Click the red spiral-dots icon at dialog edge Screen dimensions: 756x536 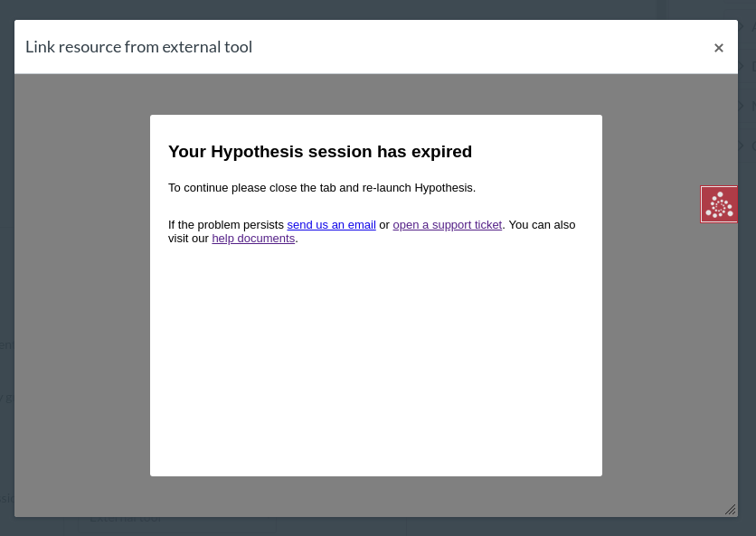pos(719,204)
